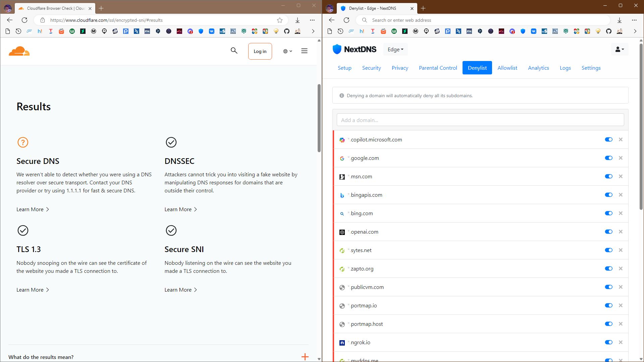Toggle off the bing.com deny rule

pyautogui.click(x=608, y=213)
